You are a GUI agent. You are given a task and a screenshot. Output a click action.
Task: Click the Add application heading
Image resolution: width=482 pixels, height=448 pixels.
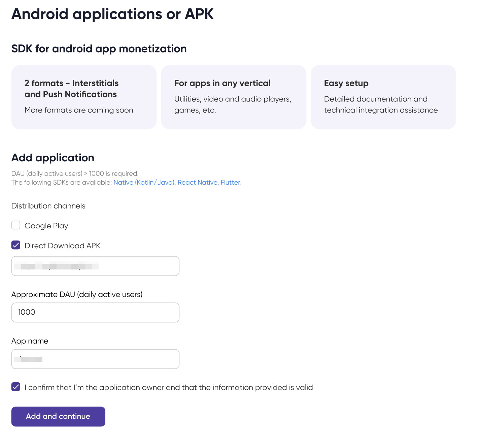53,158
